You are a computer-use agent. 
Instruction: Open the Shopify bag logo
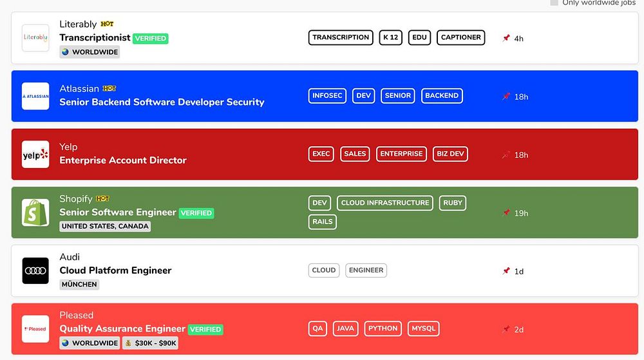pyautogui.click(x=35, y=213)
